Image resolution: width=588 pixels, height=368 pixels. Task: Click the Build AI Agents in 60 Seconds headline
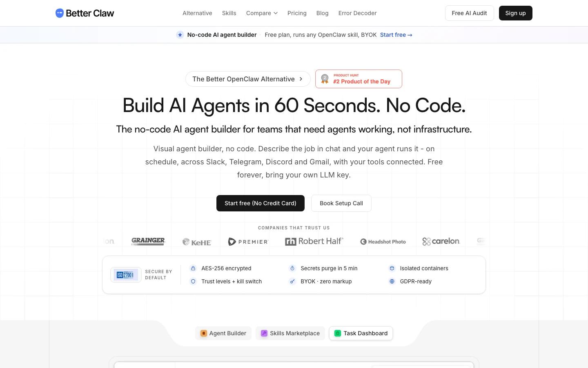tap(294, 105)
